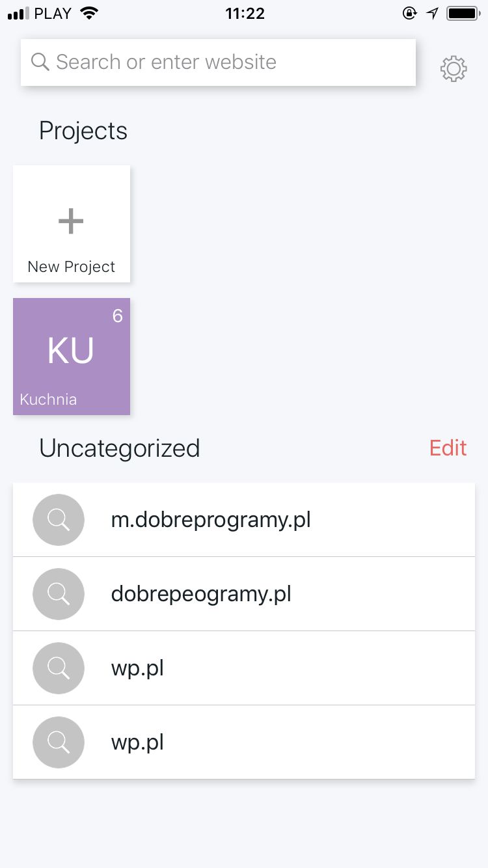Open the purple Kuchnia project tile
488x868 pixels.
click(72, 357)
